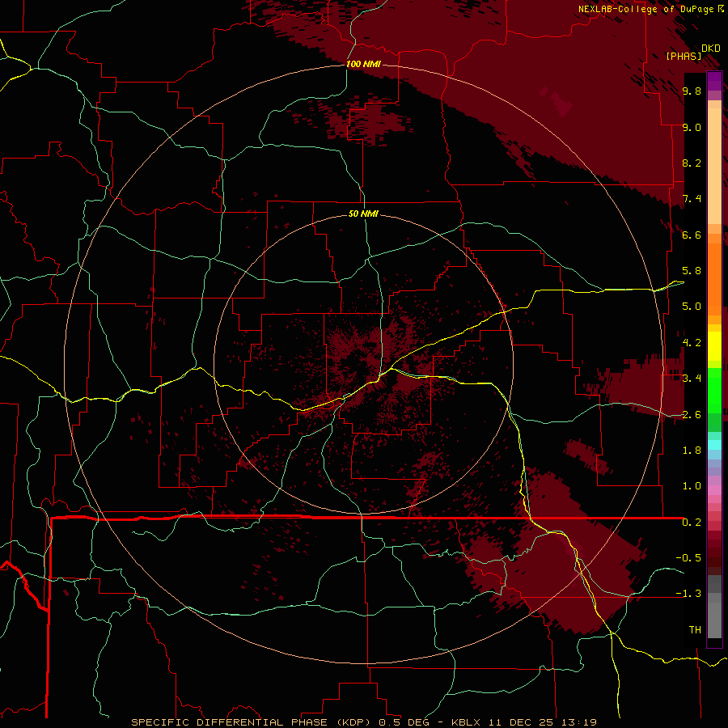Click the yellow segment of the color bar
Screen dimensions: 728x728
pyautogui.click(x=714, y=346)
